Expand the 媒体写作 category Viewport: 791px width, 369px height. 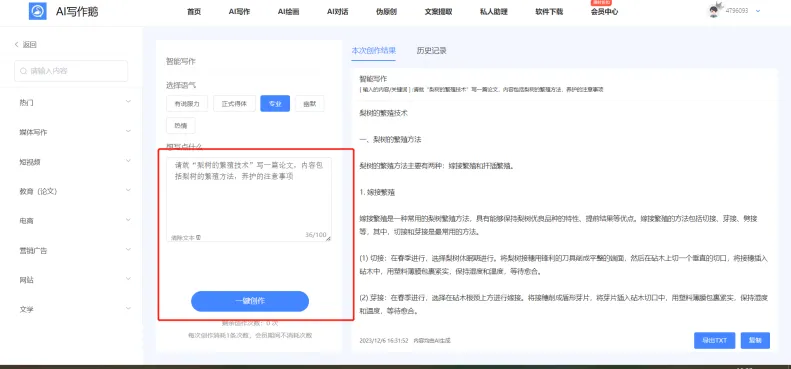click(x=73, y=132)
